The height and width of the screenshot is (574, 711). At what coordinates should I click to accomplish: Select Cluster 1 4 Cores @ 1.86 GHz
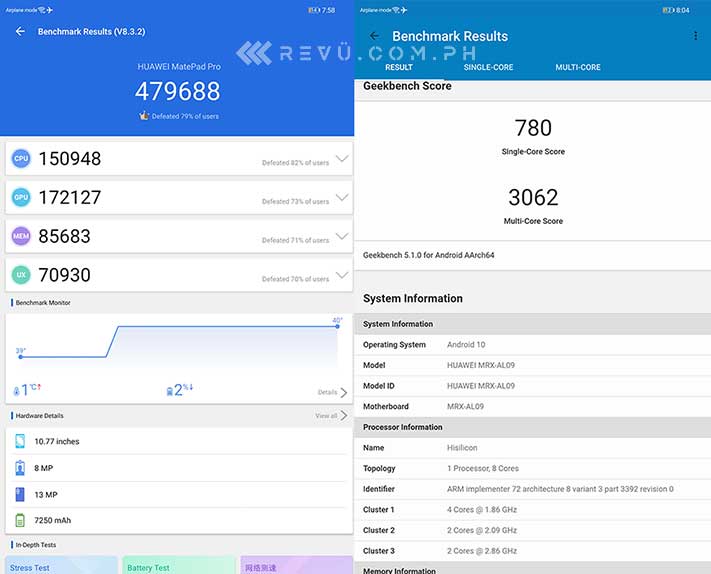coord(532,510)
